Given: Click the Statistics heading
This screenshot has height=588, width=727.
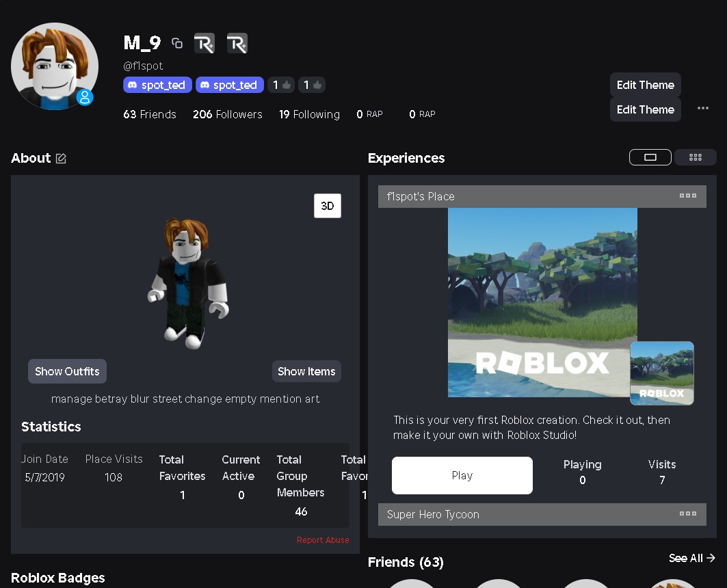Looking at the screenshot, I should (x=51, y=426).
